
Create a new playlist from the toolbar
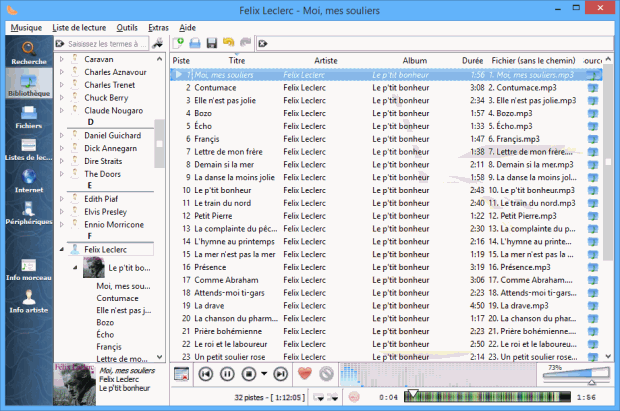click(178, 43)
